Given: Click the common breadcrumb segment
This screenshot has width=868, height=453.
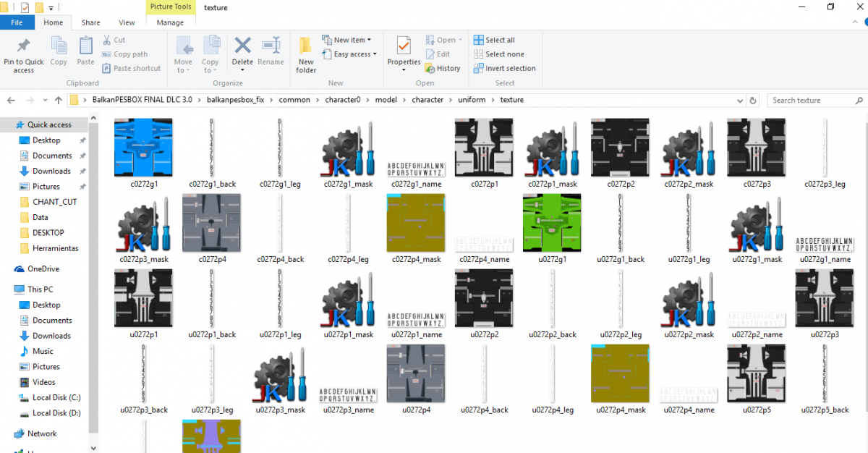Looking at the screenshot, I should pyautogui.click(x=294, y=100).
